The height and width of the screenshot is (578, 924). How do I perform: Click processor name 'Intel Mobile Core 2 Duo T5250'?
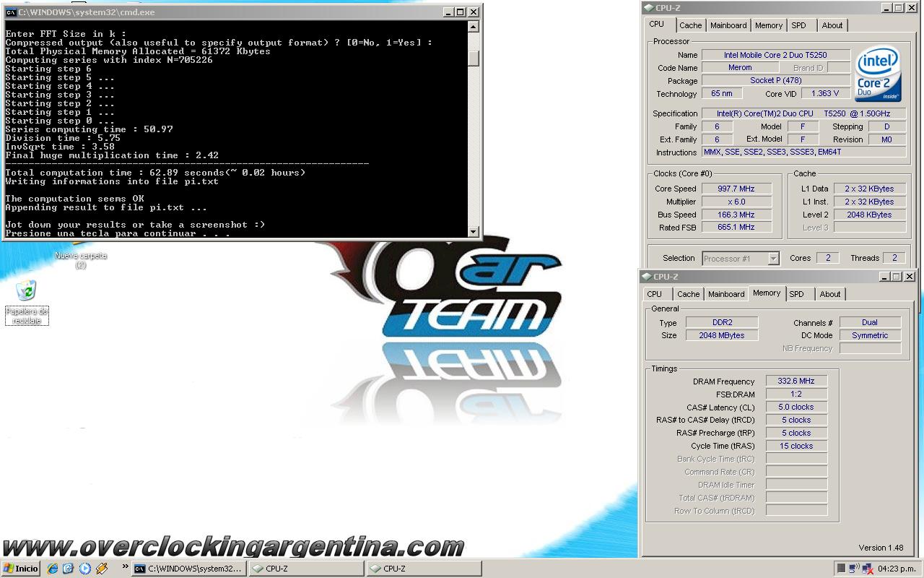point(775,55)
